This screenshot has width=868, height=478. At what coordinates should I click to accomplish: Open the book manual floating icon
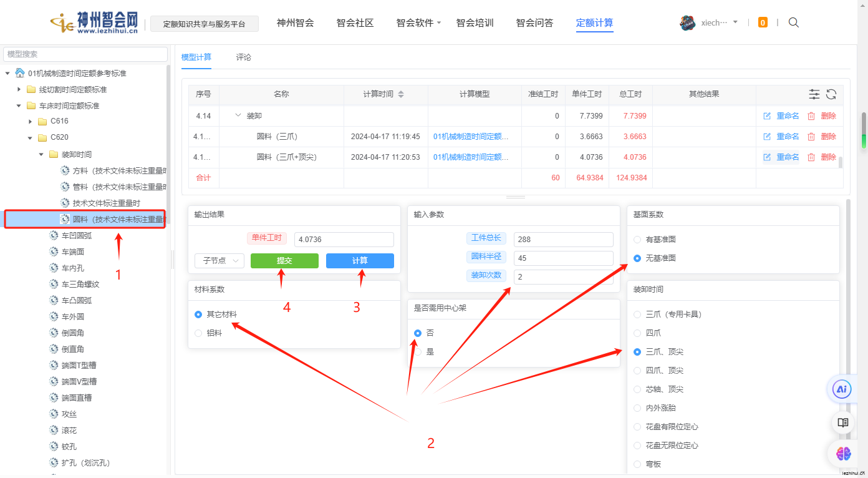click(x=843, y=422)
